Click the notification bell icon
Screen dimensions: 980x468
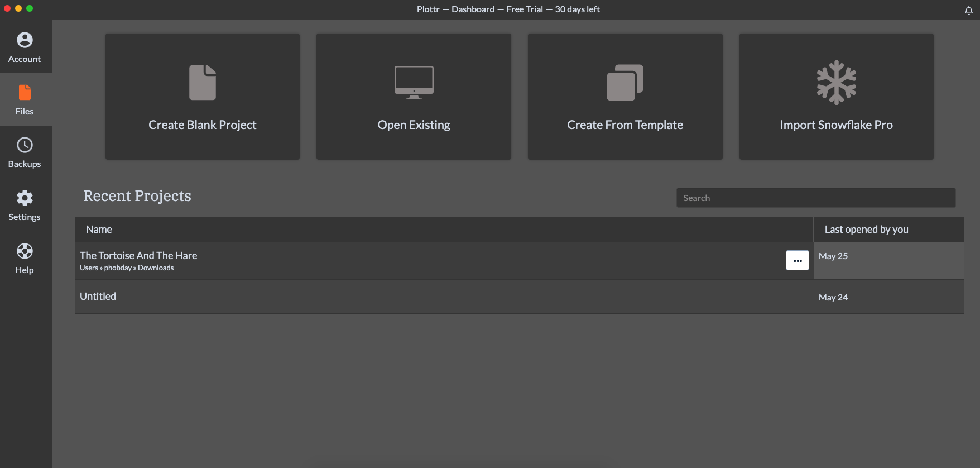(969, 11)
